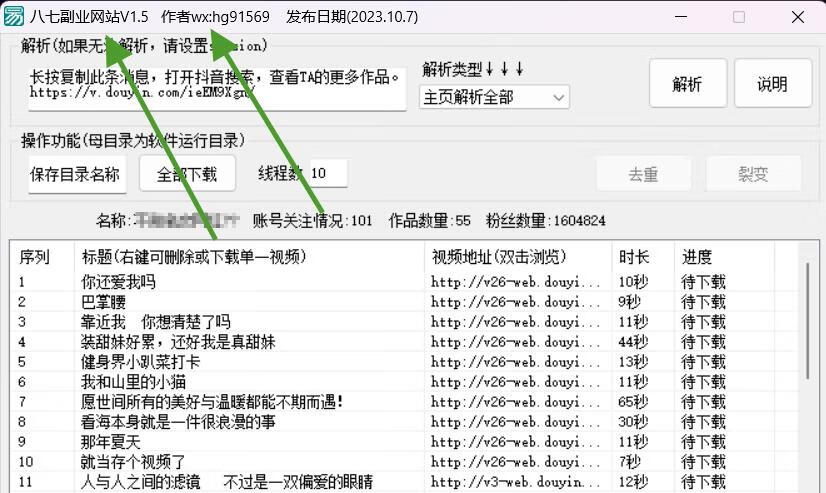Click the 标题 column header
826x493 pixels.
coord(249,257)
